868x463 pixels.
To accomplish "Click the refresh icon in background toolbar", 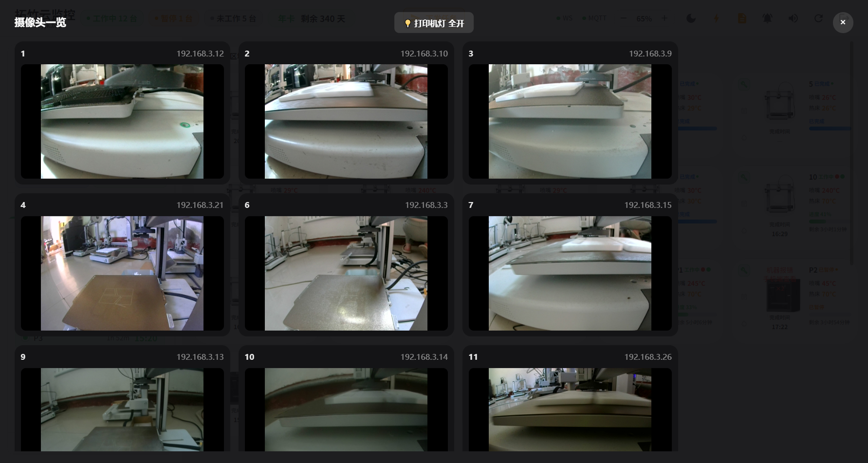I will 818,18.
